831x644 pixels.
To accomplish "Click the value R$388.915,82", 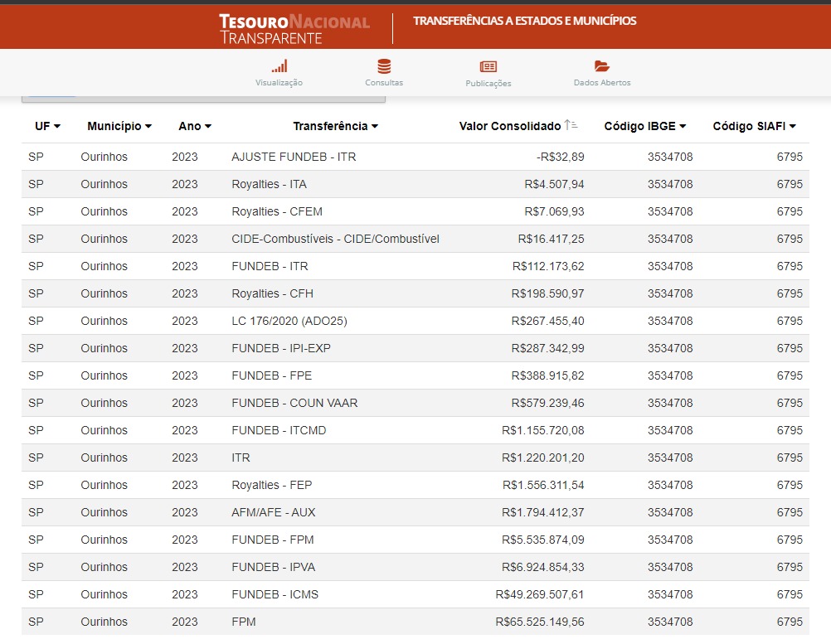I will click(548, 375).
